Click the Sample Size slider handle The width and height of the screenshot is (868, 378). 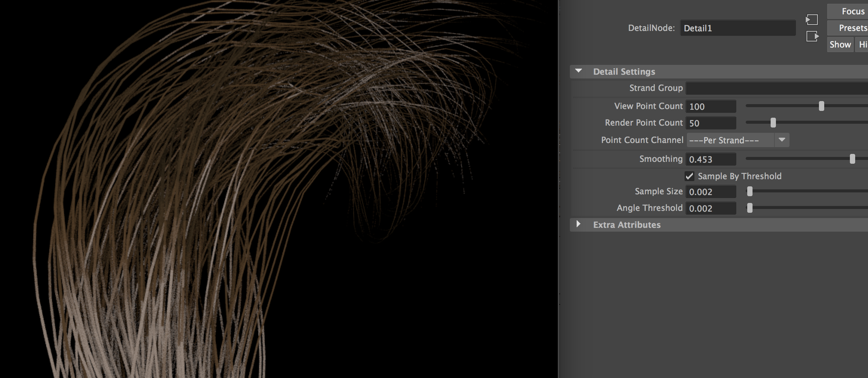tap(750, 192)
